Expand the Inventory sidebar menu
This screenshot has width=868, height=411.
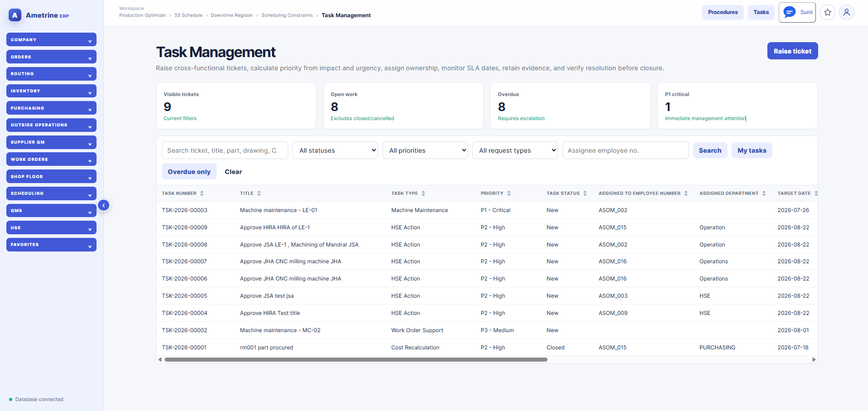tap(51, 91)
